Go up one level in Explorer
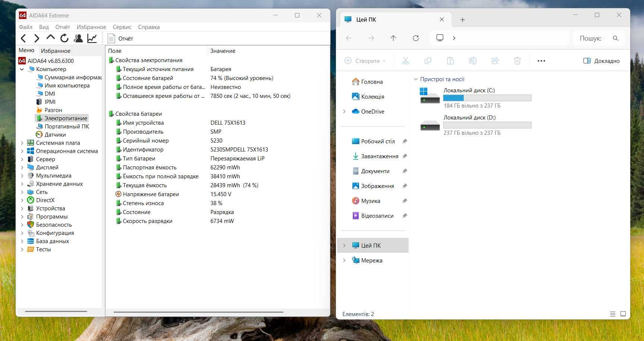This screenshot has width=644, height=341. click(x=393, y=38)
